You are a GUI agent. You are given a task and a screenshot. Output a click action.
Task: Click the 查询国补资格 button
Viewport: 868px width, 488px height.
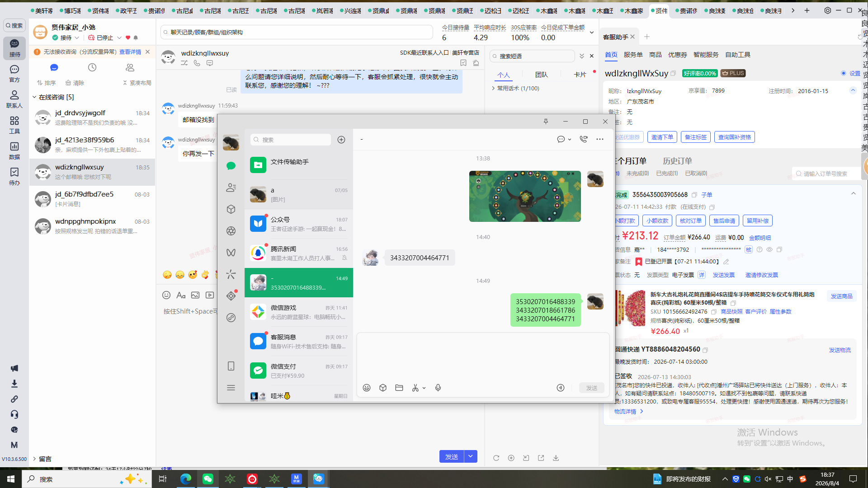tap(734, 137)
